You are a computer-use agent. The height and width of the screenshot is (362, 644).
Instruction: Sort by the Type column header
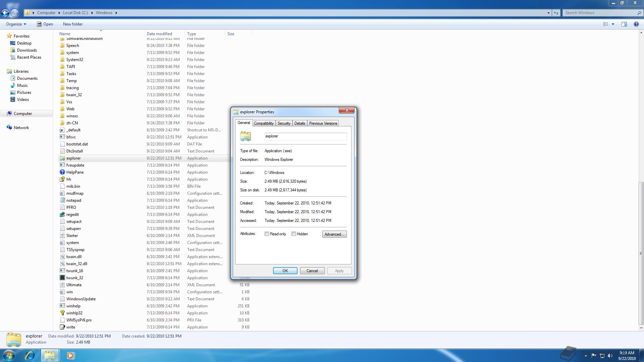(x=205, y=34)
